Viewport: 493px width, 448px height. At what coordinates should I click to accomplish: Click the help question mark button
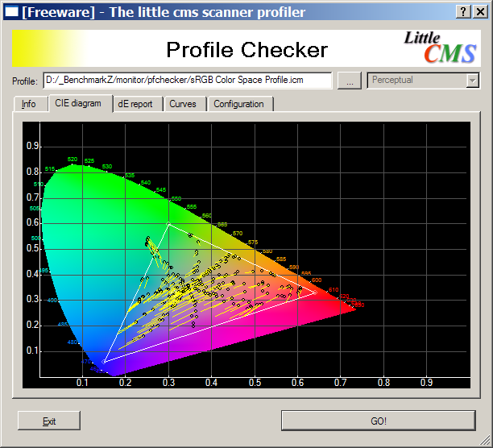click(463, 12)
